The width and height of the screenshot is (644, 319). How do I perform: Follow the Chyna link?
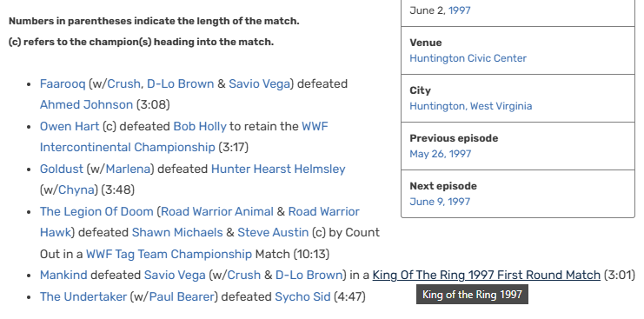coord(76,190)
